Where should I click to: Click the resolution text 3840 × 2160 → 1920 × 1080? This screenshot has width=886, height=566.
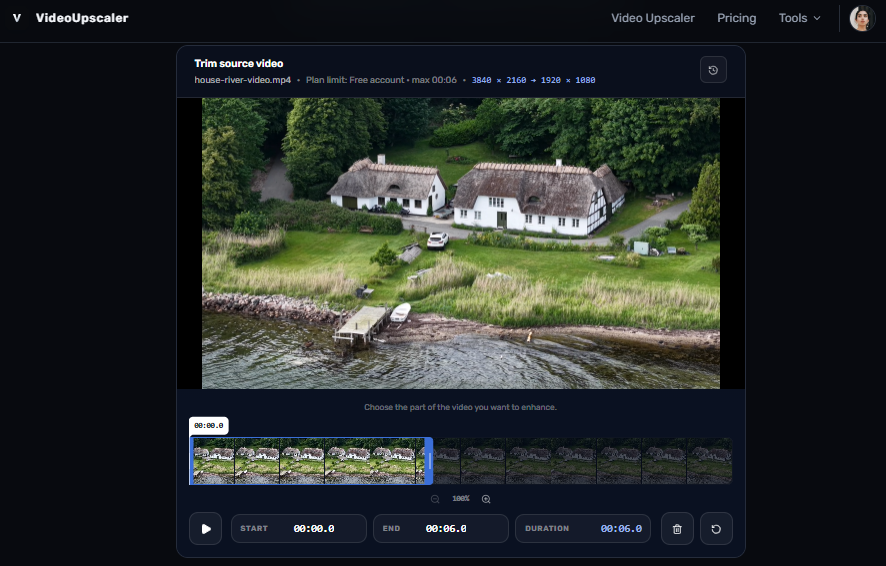533,80
